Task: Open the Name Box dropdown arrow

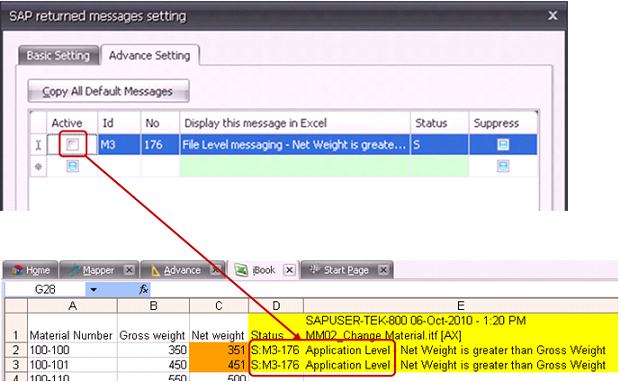Action: click(x=93, y=289)
